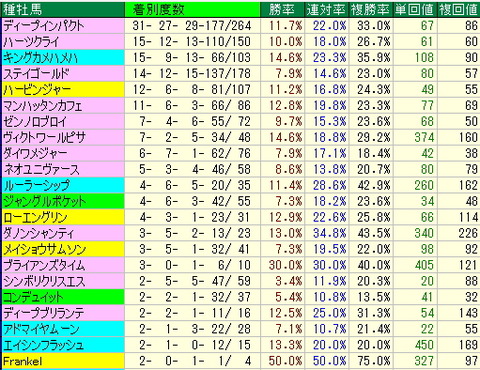Select the ローエングリン sire name
Screen dimensions: 480x370
point(35,218)
